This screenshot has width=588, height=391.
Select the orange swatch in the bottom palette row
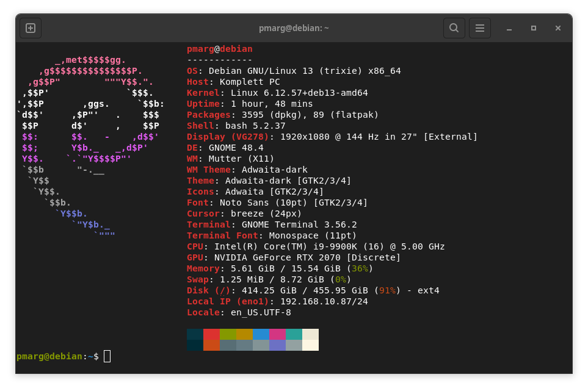pos(211,345)
